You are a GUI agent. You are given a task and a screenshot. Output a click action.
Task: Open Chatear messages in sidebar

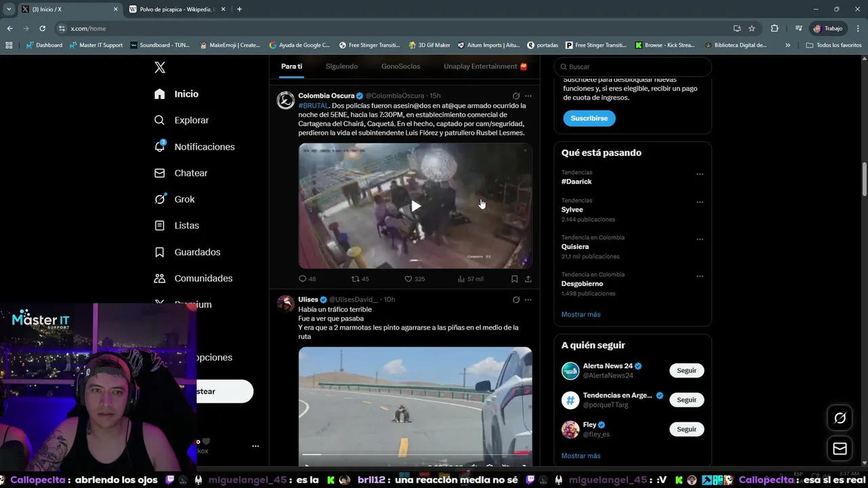(x=180, y=173)
